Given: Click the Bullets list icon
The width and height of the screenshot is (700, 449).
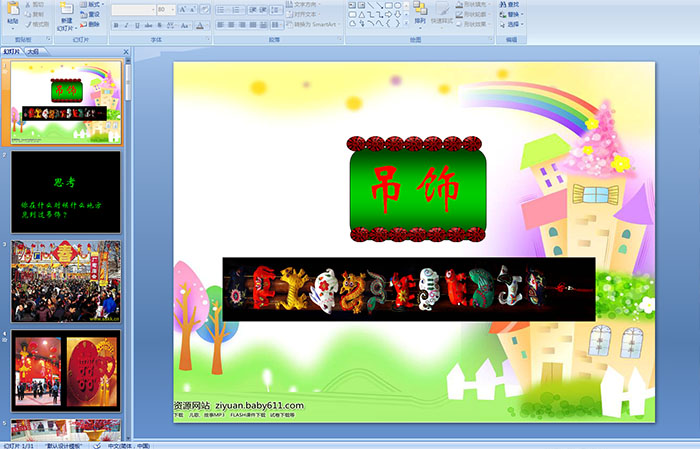Looking at the screenshot, I should 223,10.
